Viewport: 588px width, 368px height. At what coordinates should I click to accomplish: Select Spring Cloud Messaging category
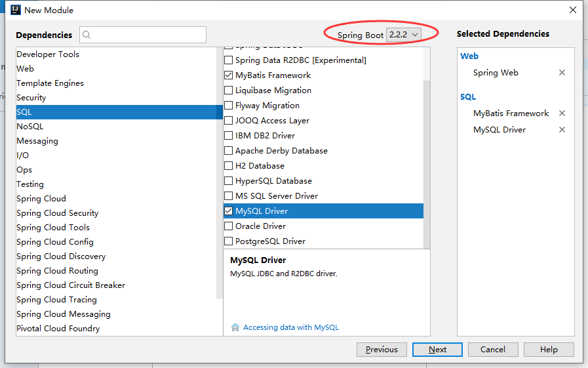coord(116,314)
